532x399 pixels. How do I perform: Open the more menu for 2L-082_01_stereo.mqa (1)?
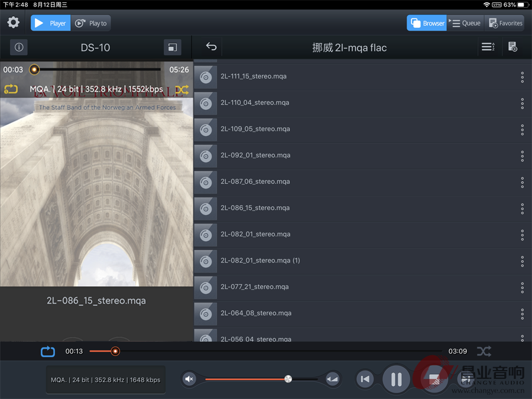tap(522, 261)
